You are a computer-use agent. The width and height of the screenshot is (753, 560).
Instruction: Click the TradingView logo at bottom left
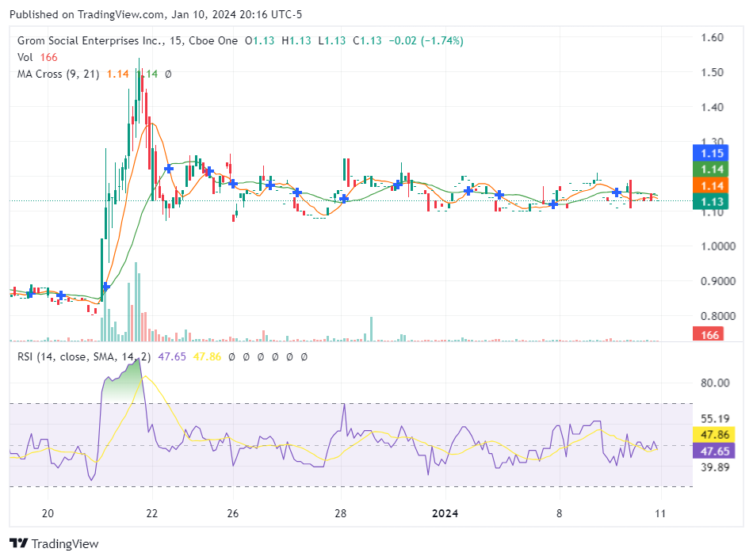54,543
